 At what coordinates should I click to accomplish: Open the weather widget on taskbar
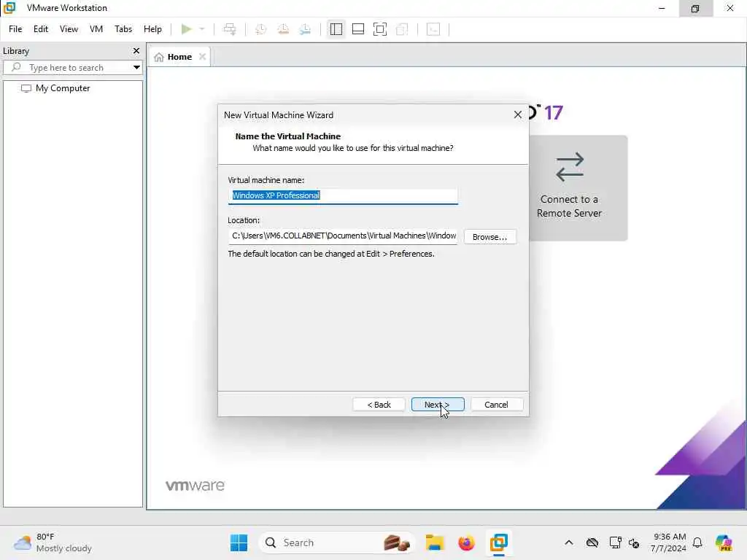pyautogui.click(x=53, y=542)
